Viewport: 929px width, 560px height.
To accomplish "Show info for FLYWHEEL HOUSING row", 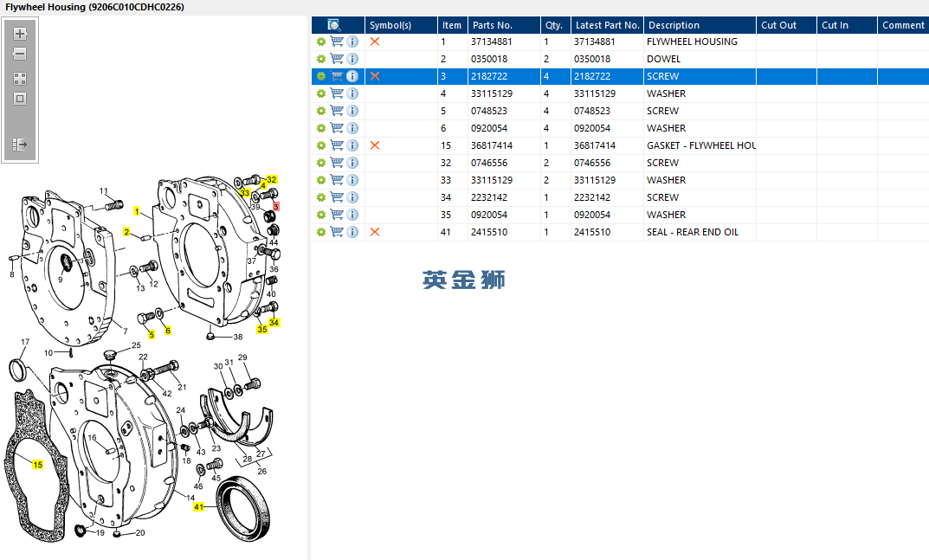I will click(352, 42).
